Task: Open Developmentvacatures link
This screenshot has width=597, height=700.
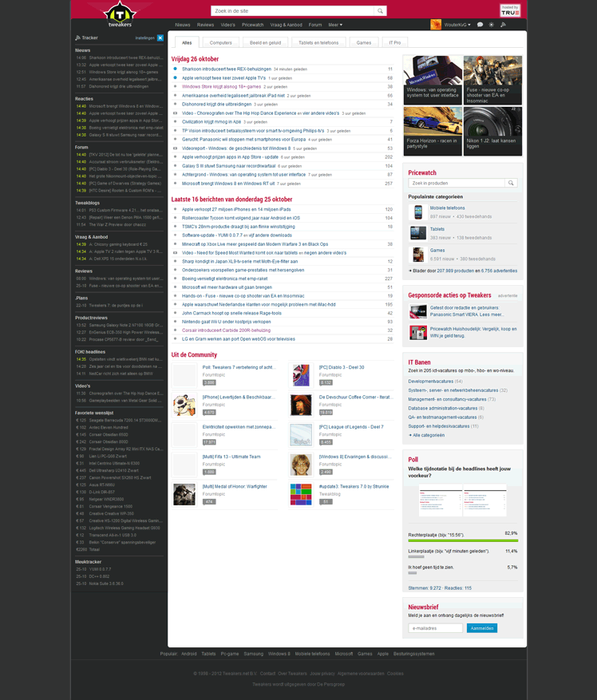Action: pos(430,382)
